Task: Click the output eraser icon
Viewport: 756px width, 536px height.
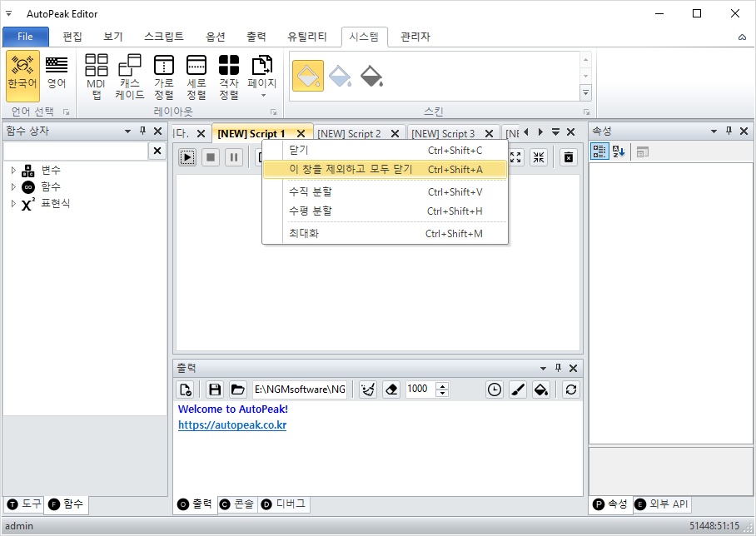Action: pyautogui.click(x=391, y=390)
